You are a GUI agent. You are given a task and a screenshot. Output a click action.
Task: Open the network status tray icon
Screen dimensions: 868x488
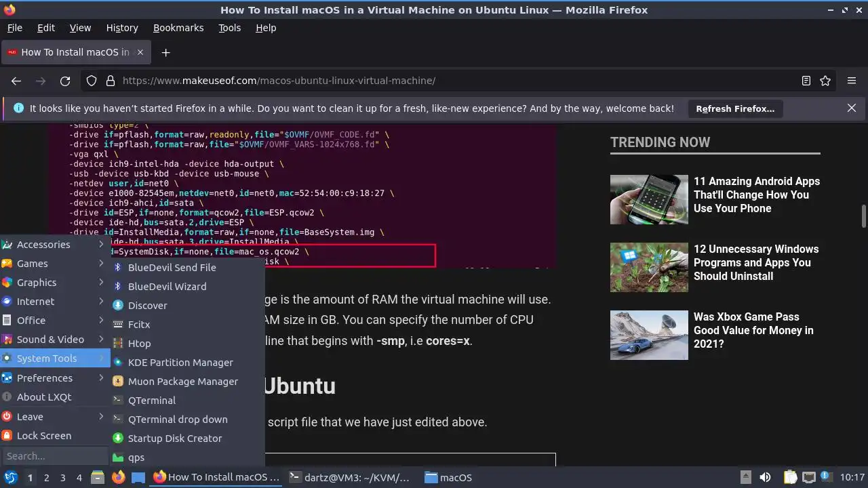pos(808,478)
